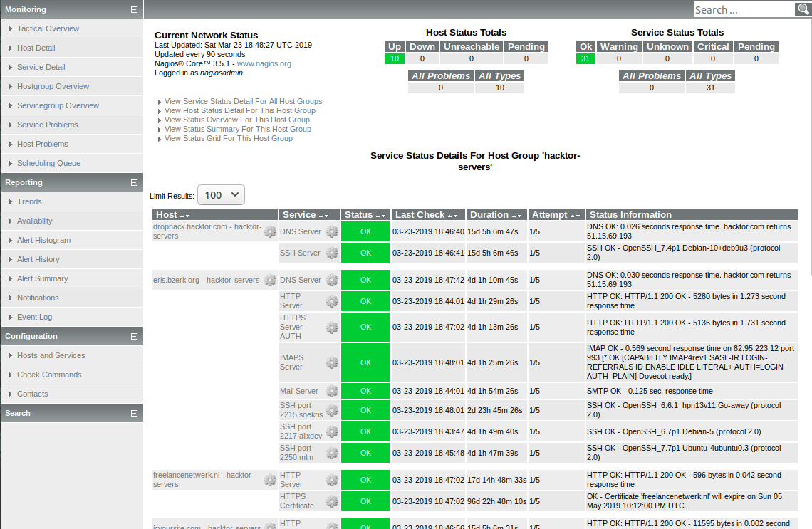This screenshot has height=529, width=812.
Task: Click gear icon for freelancenetwerk.nl HTTP Server
Action: (332, 480)
